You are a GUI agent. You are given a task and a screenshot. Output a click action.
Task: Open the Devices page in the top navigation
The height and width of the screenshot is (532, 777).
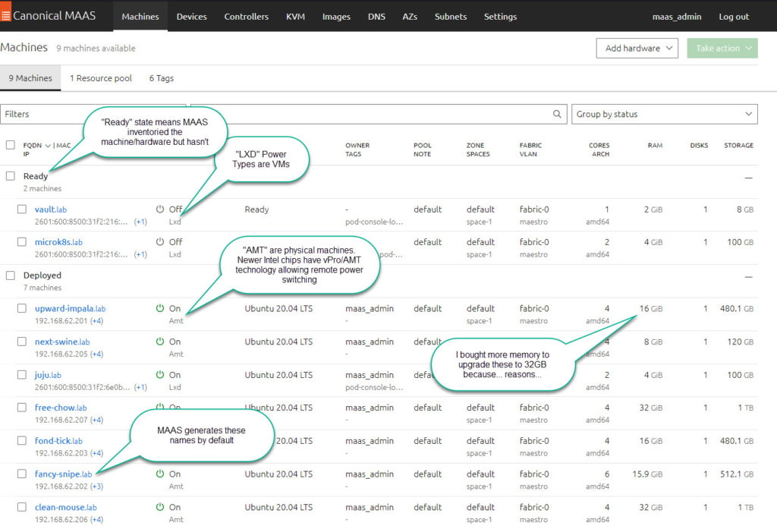[x=191, y=17]
